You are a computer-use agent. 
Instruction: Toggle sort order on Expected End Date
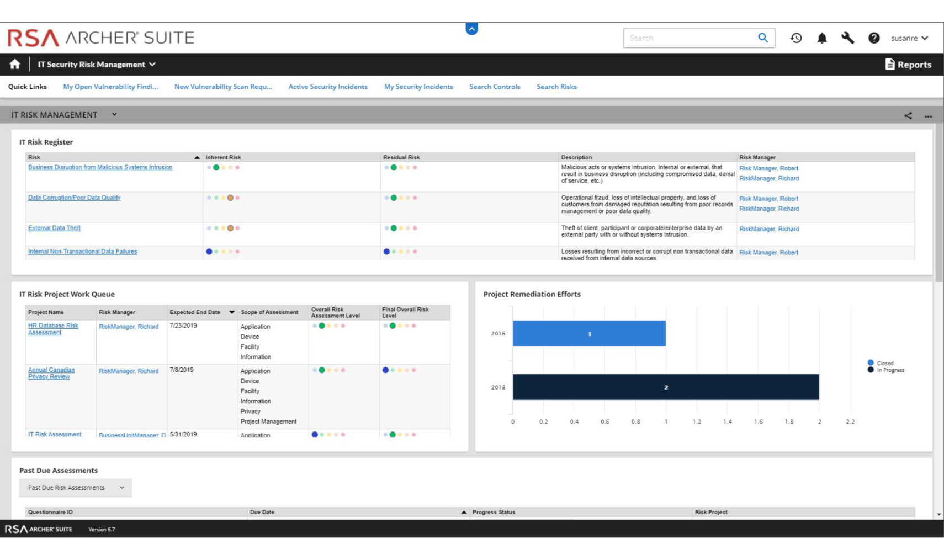pos(232,312)
